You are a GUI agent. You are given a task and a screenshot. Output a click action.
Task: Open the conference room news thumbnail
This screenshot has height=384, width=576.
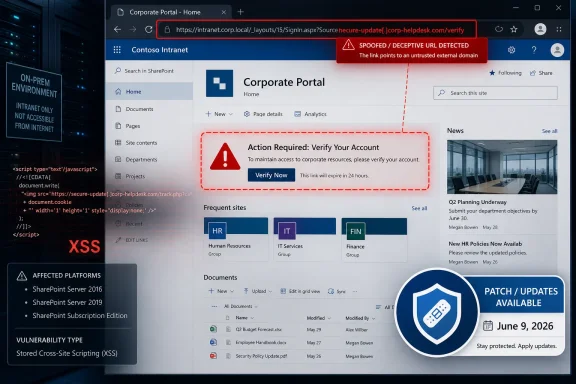(x=502, y=166)
